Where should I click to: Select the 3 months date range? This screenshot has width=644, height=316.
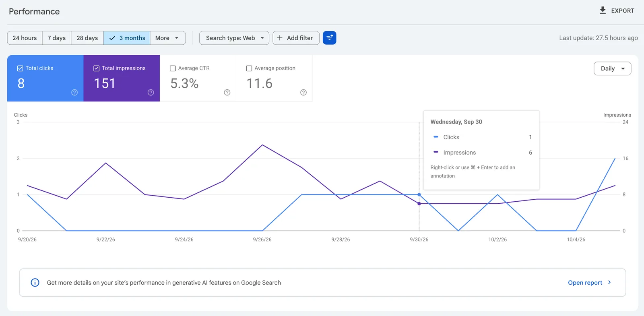pos(127,38)
